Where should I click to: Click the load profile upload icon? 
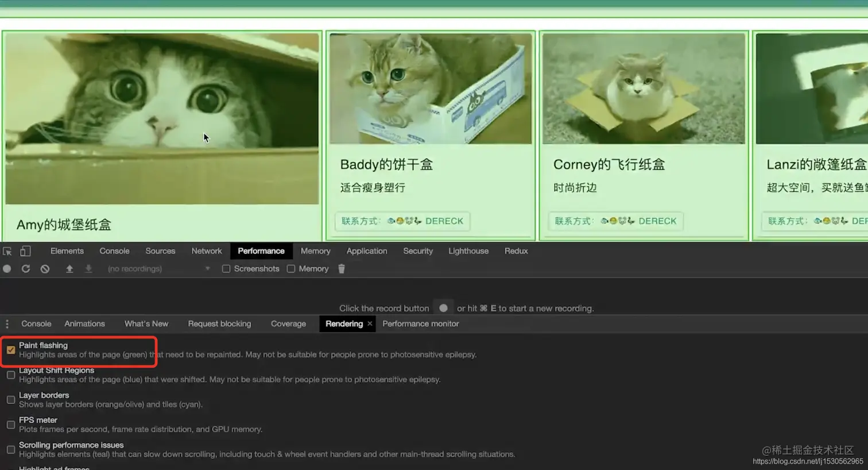pos(69,268)
